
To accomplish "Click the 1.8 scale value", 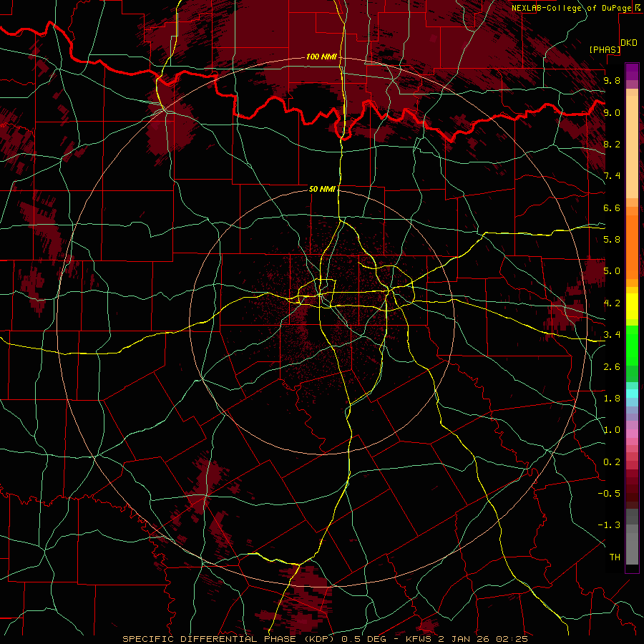I will coord(612,399).
